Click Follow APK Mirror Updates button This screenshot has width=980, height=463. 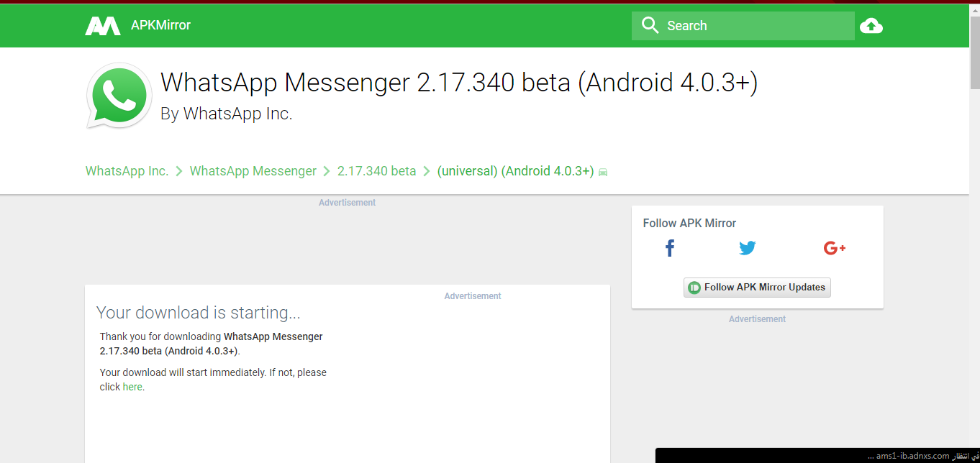pos(757,288)
